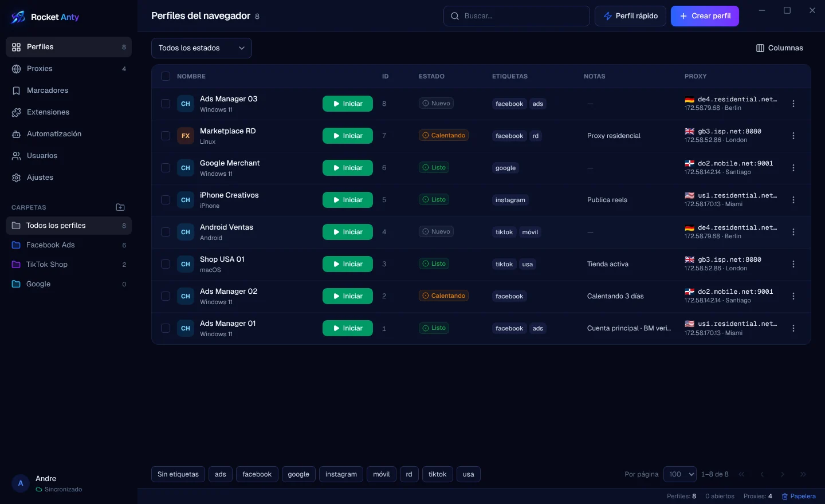Jump to the last page arrow
Image resolution: width=825 pixels, height=504 pixels.
(x=803, y=474)
